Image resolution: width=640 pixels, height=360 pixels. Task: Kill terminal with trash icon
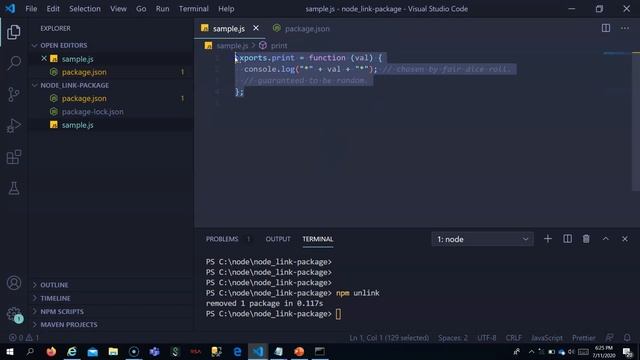coord(586,239)
